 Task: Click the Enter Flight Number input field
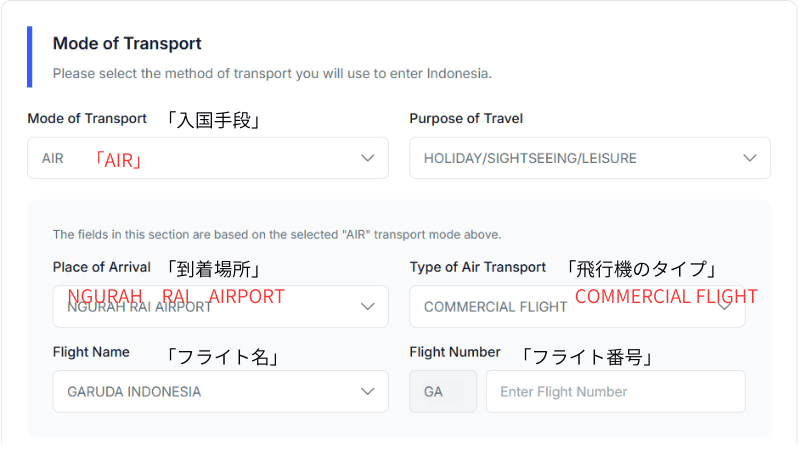[616, 392]
